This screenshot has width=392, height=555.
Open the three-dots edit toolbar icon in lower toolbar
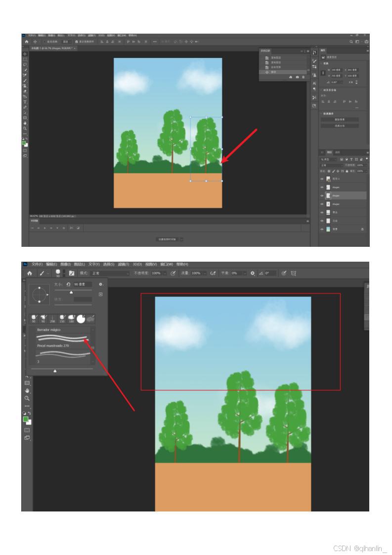point(27,406)
